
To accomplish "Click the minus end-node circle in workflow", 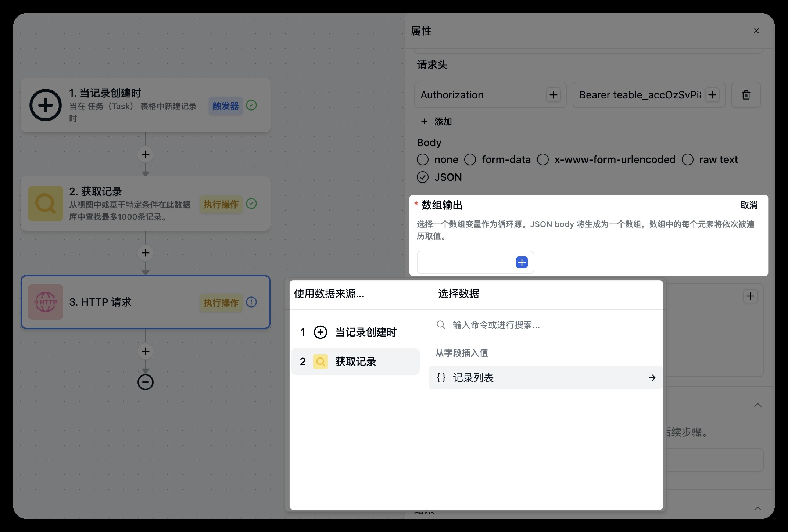I will click(146, 382).
